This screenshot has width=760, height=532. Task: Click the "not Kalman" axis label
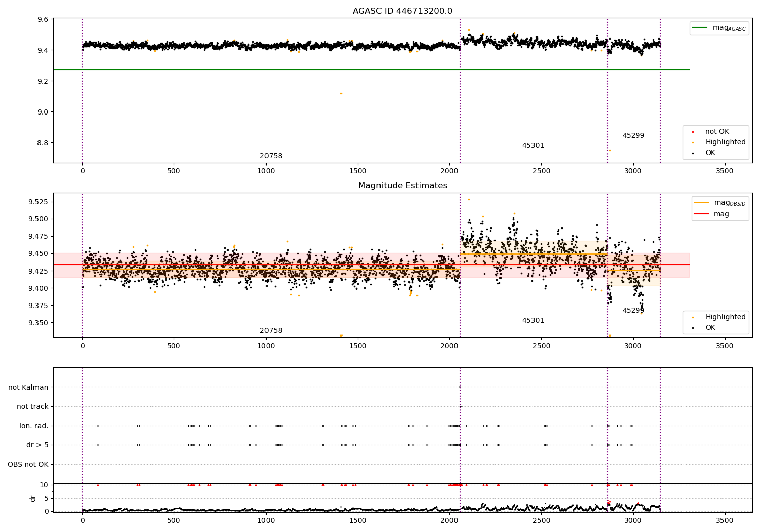click(x=28, y=387)
